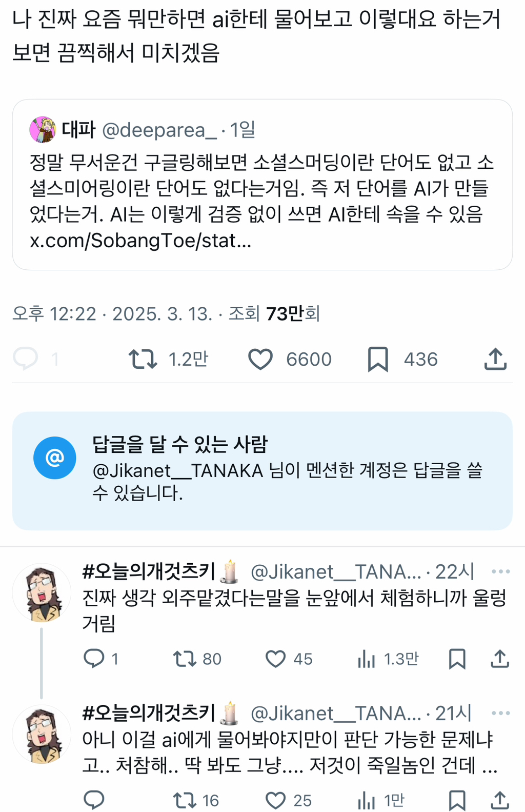Screen dimensions: 525x812
Task: Bookmark the main tweet with 436 bookmarks
Action: click(378, 359)
